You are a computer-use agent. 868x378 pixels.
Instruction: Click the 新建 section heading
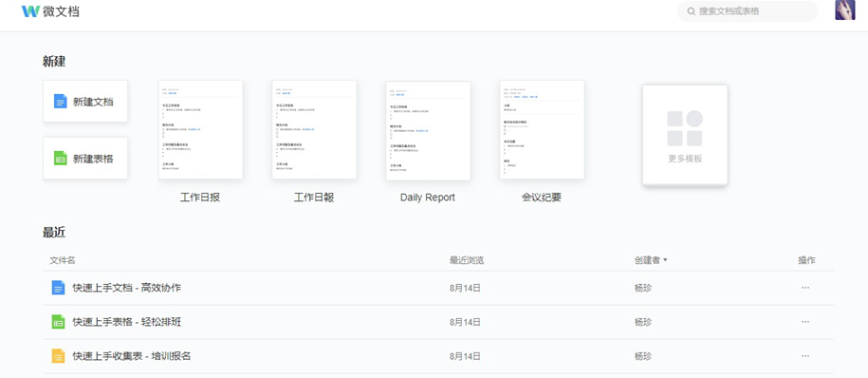(x=54, y=62)
